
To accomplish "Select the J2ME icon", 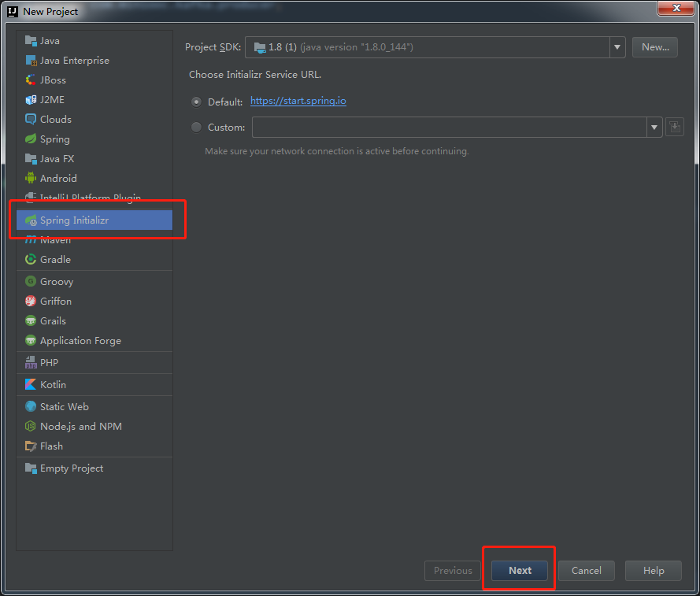I will click(x=31, y=99).
